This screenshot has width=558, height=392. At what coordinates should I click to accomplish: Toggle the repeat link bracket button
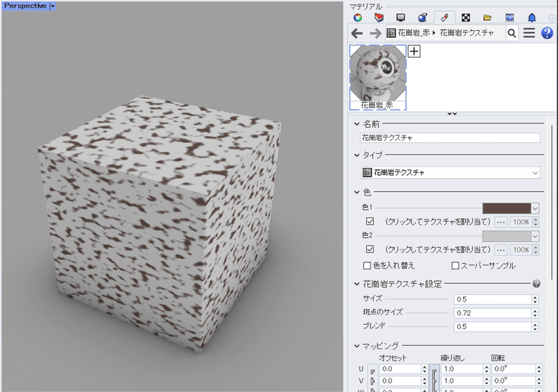(434, 378)
